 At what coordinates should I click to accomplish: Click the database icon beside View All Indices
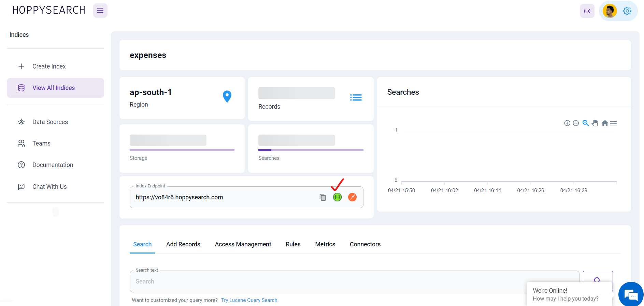(x=21, y=88)
